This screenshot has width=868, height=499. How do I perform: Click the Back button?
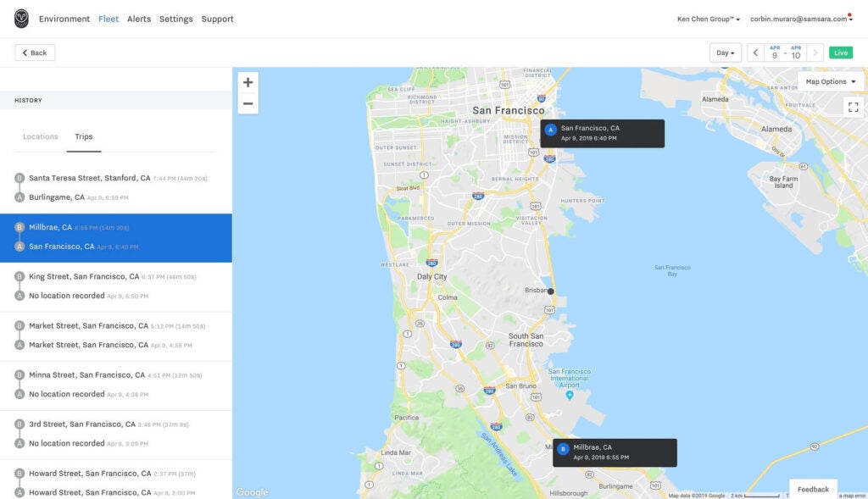34,52
